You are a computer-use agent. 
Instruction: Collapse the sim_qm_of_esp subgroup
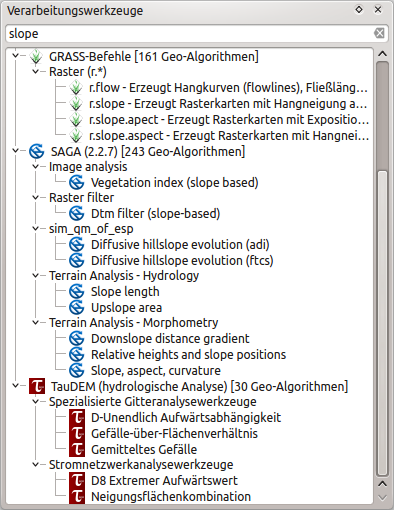[35, 228]
